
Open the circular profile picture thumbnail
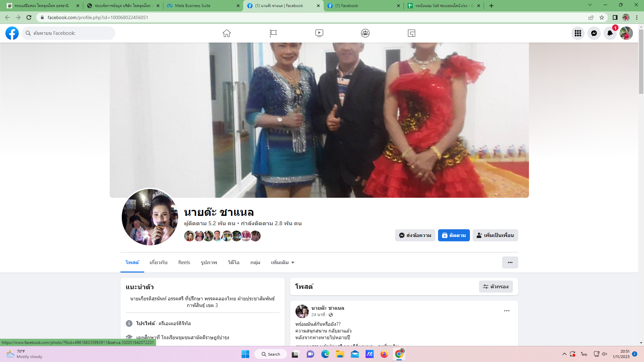(x=150, y=217)
